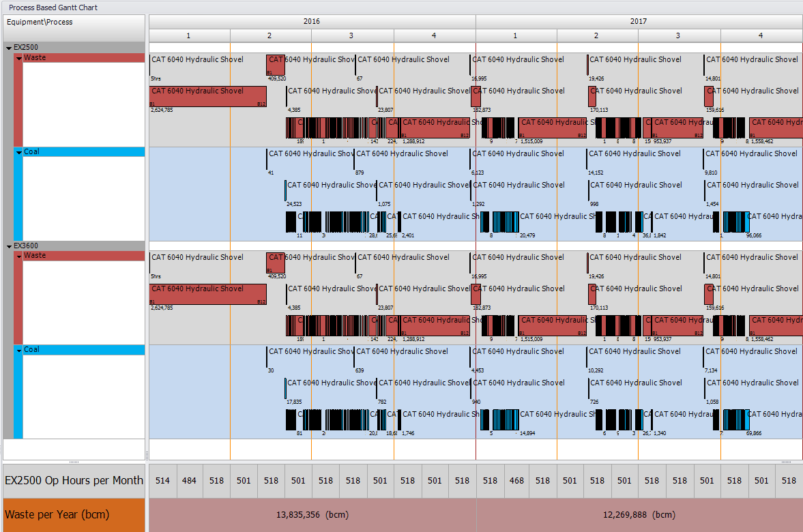Viewport: 803px width, 532px height.
Task: Click the 484 op hours cell
Action: [189, 481]
